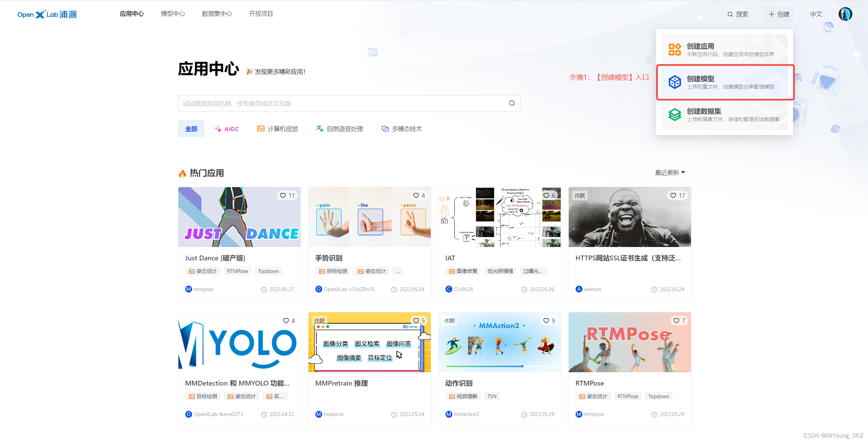868x442 pixels.
Task: Open the RTMPose title link
Action: (x=590, y=383)
